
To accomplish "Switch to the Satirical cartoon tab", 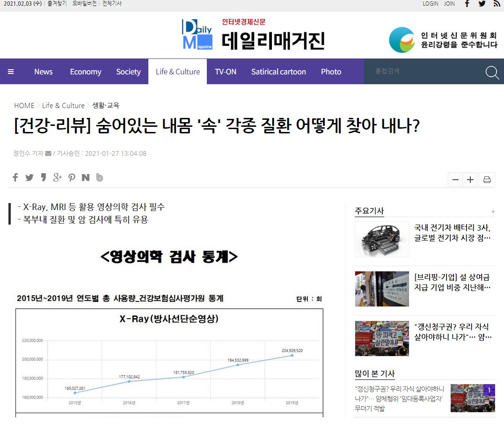I will (278, 72).
